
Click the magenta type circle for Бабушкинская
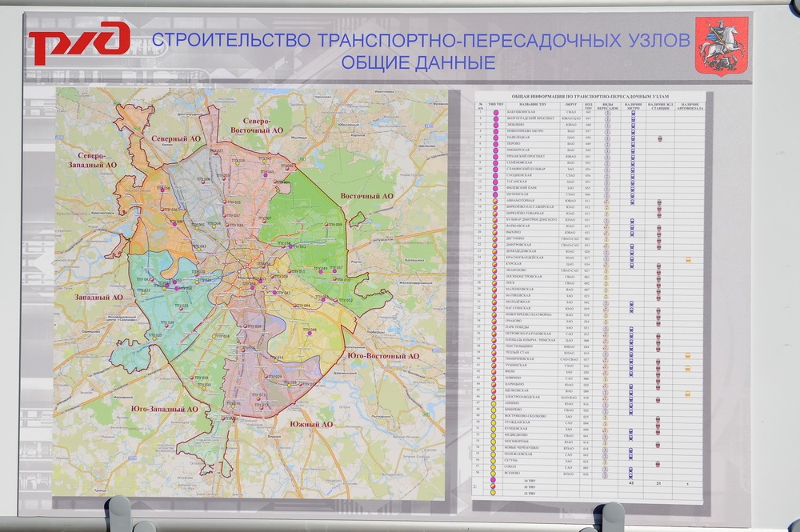click(496, 113)
